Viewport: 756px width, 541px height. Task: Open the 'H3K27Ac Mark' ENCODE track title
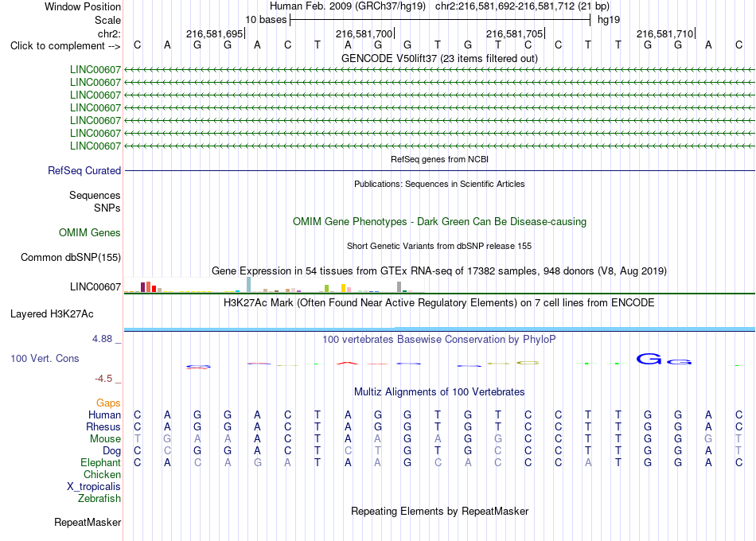click(x=439, y=303)
